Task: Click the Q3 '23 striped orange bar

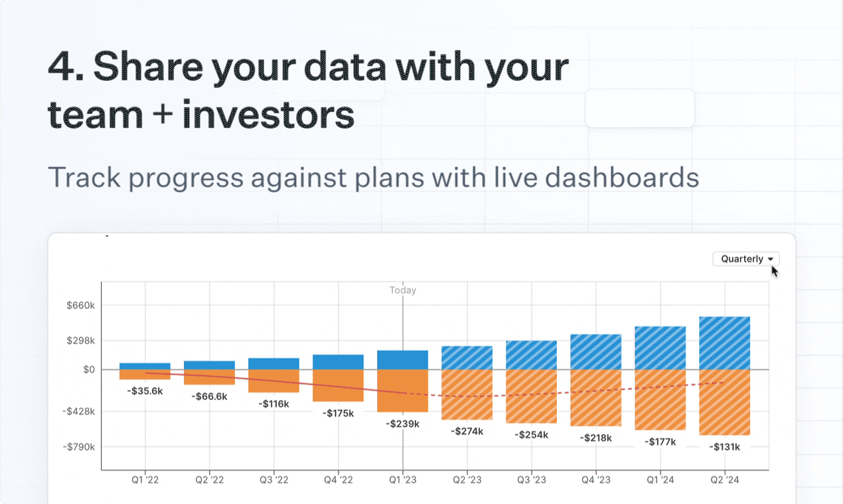Action: (x=532, y=397)
